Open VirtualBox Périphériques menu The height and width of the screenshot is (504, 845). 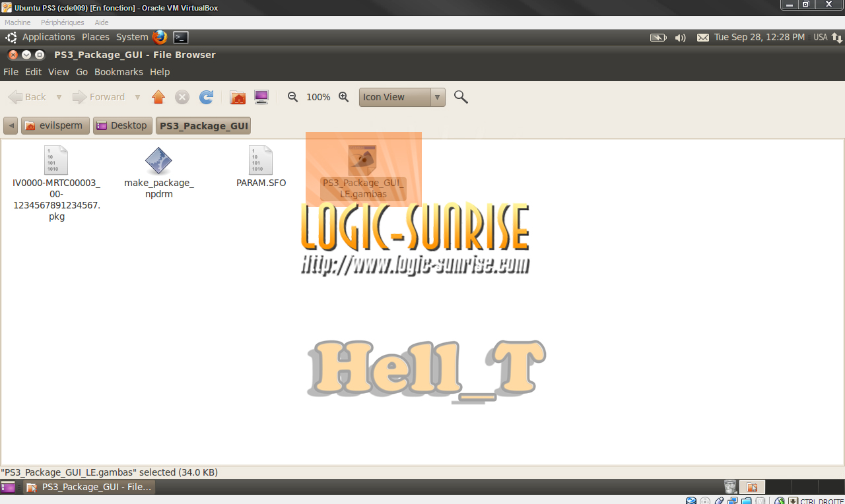63,22
